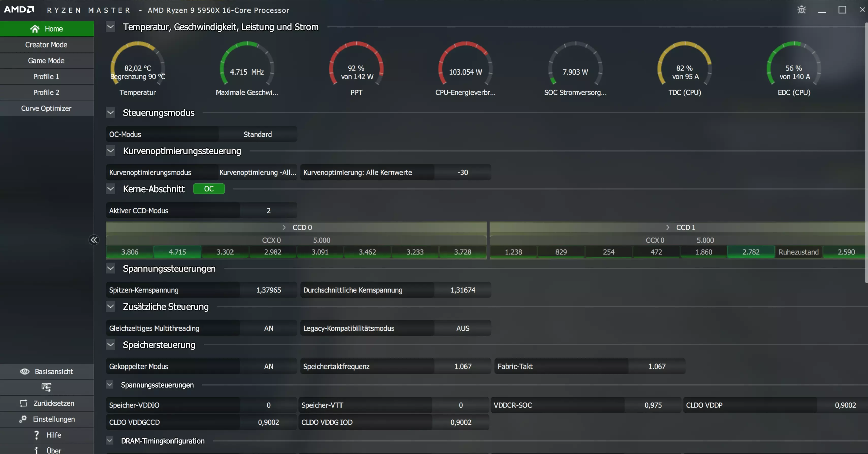Click Speichertaktfrequenz value 1.067
This screenshot has height=454, width=868.
(x=463, y=366)
